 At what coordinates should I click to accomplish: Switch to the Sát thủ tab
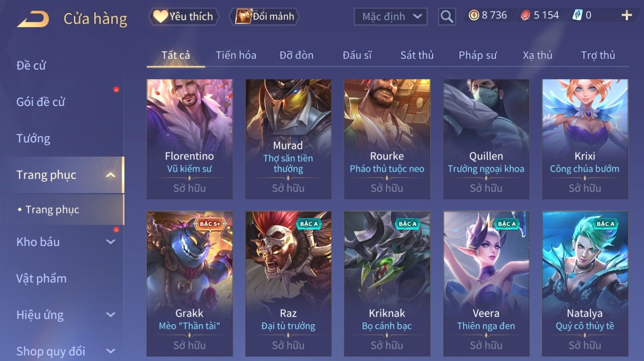pos(417,55)
